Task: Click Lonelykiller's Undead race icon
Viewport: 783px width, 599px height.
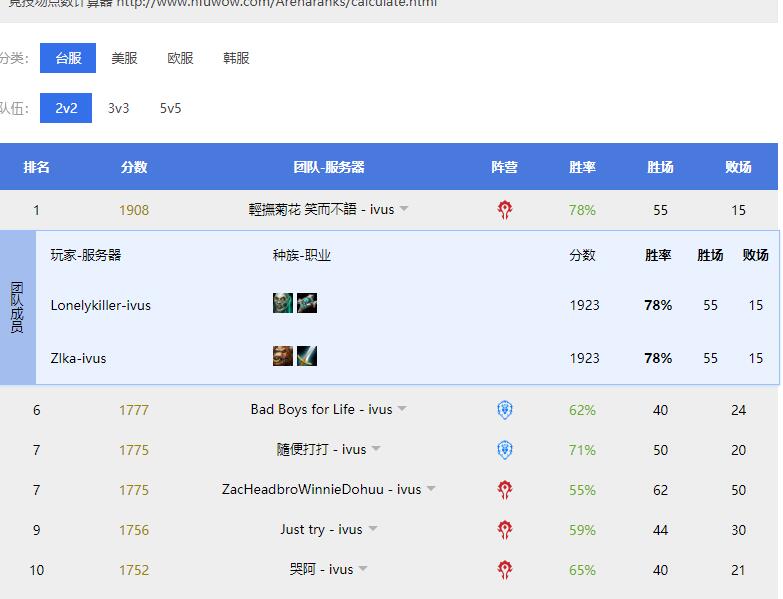Action: (283, 304)
